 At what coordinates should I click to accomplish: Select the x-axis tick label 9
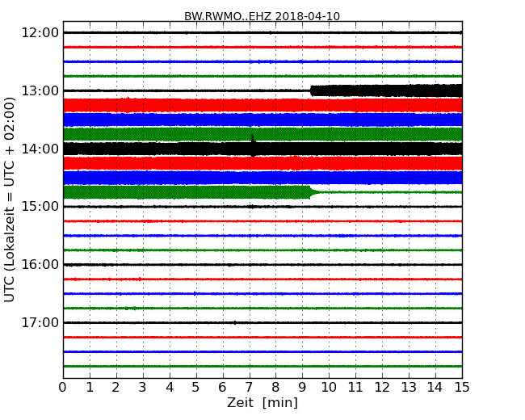click(x=302, y=388)
